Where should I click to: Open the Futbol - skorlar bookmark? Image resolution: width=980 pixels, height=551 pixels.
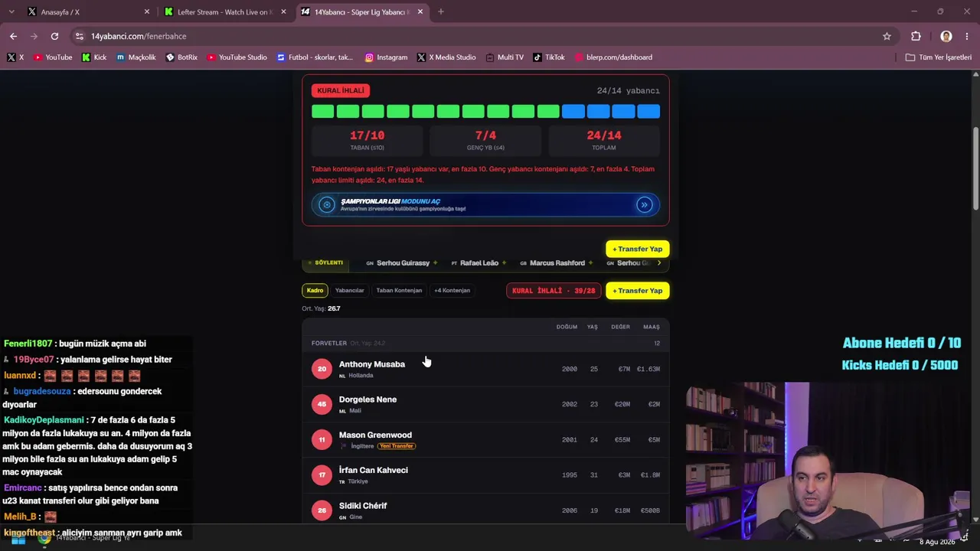pyautogui.click(x=315, y=57)
